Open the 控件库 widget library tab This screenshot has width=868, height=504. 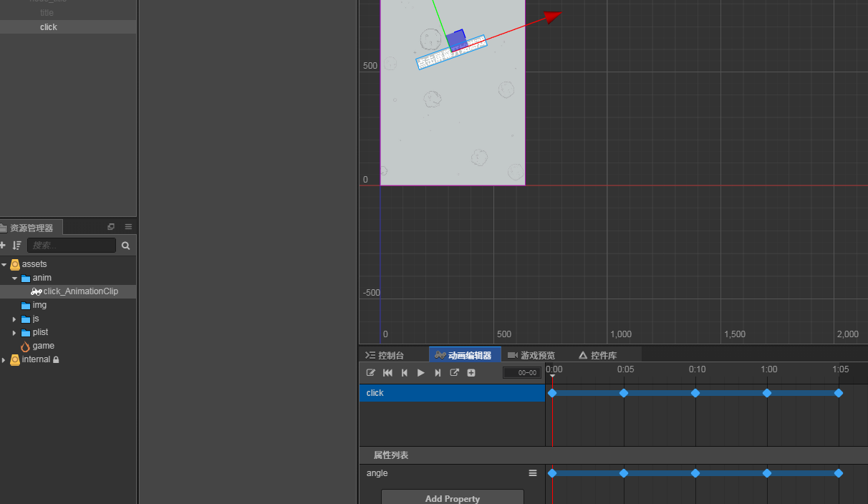point(598,355)
